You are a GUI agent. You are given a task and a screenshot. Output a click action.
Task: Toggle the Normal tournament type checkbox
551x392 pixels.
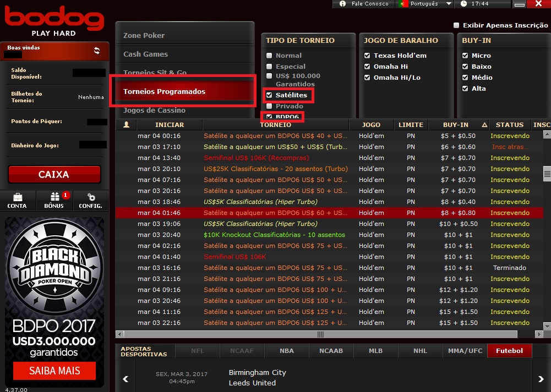click(x=269, y=56)
